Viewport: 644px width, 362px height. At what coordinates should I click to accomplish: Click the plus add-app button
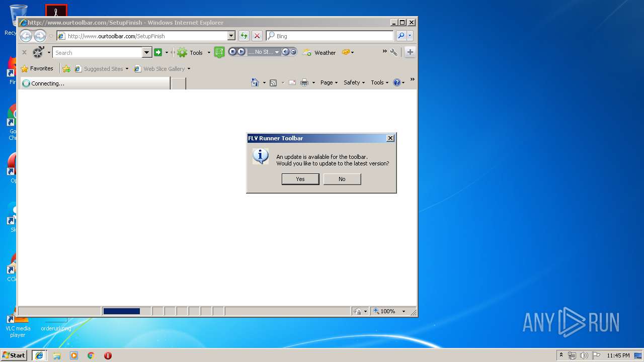pyautogui.click(x=410, y=52)
